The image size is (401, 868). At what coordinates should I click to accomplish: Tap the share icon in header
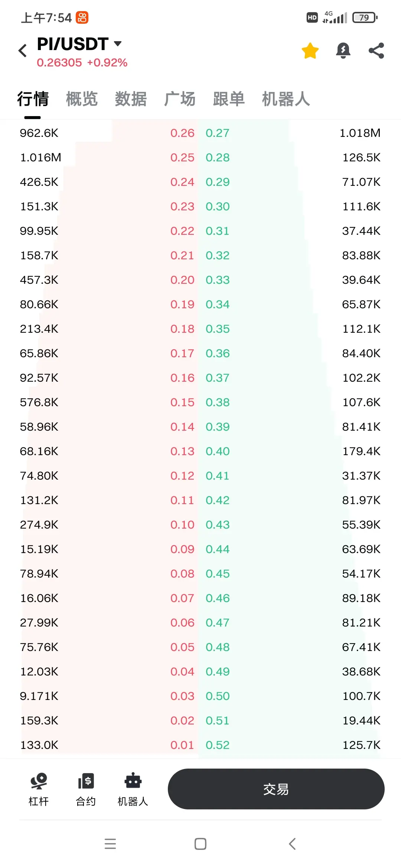(x=376, y=51)
